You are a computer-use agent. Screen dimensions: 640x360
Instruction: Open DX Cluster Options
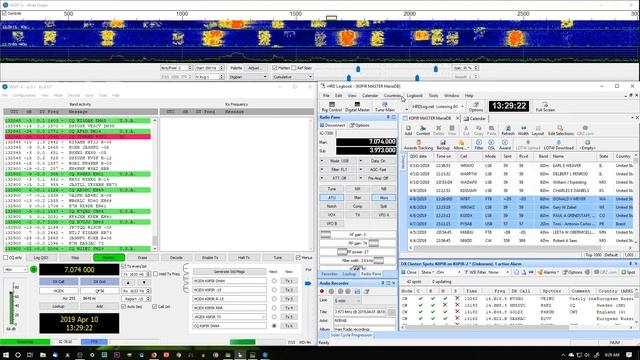pyautogui.click(x=573, y=272)
